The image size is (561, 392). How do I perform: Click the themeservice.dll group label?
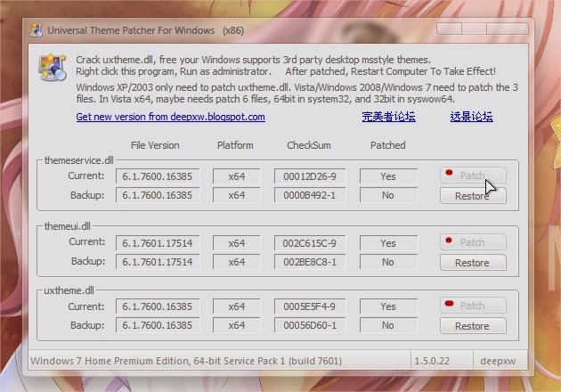pos(78,160)
